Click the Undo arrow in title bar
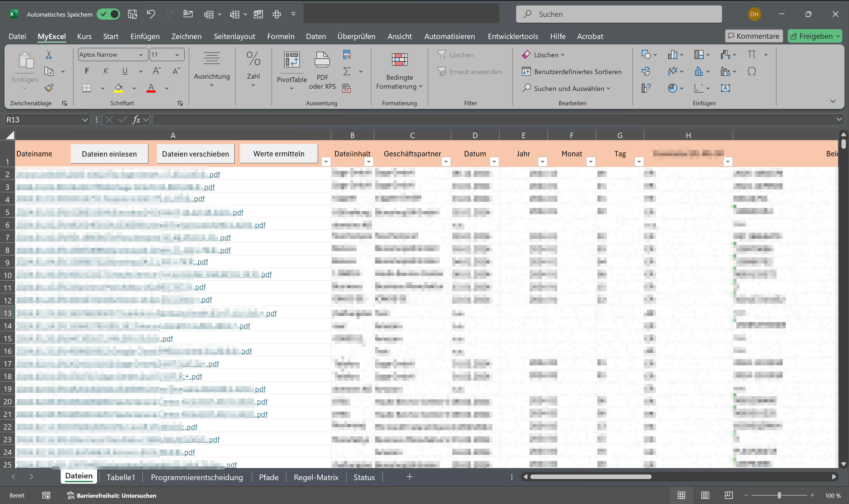 (x=151, y=14)
